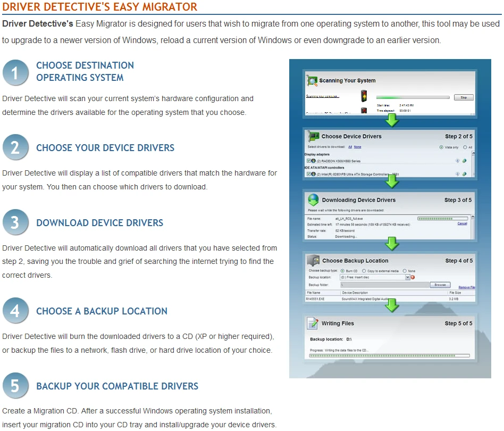Click the Remove File link
The image size is (504, 431).
(x=466, y=287)
